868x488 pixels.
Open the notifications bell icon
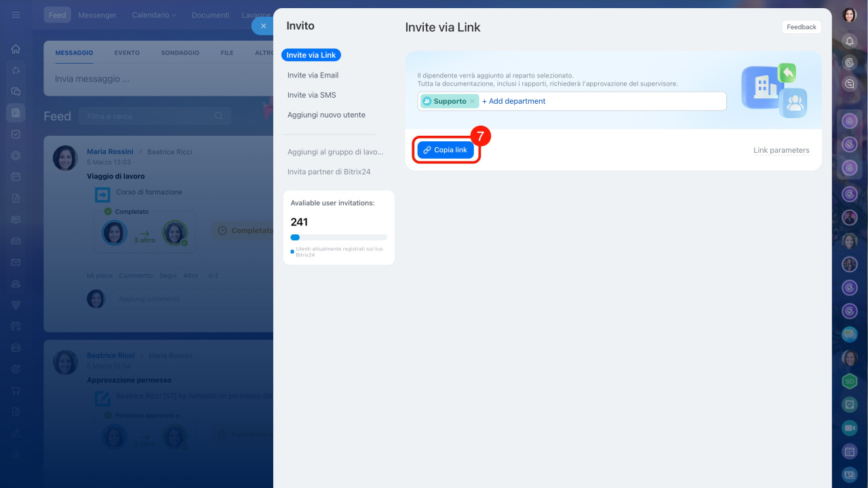pos(849,41)
